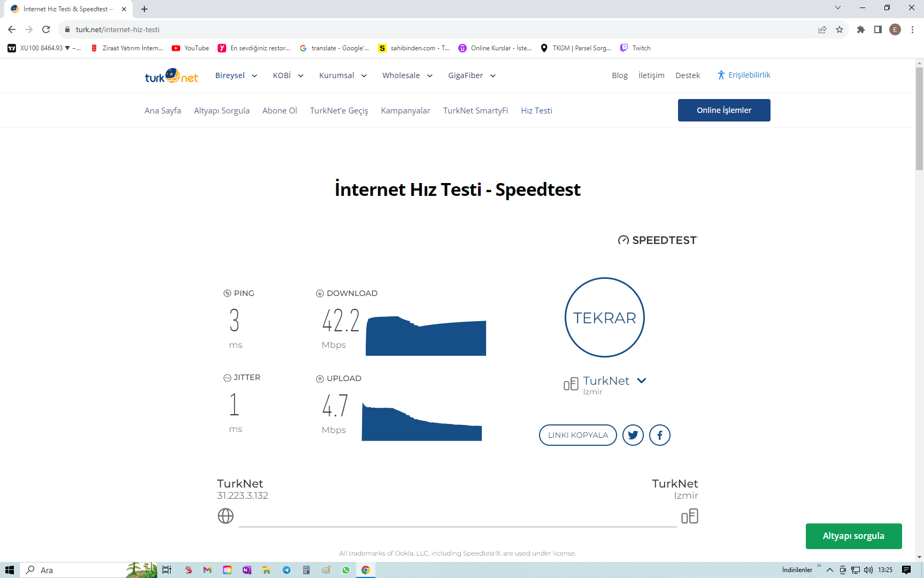Expand the Bireysel menu
The height and width of the screenshot is (578, 924).
236,75
